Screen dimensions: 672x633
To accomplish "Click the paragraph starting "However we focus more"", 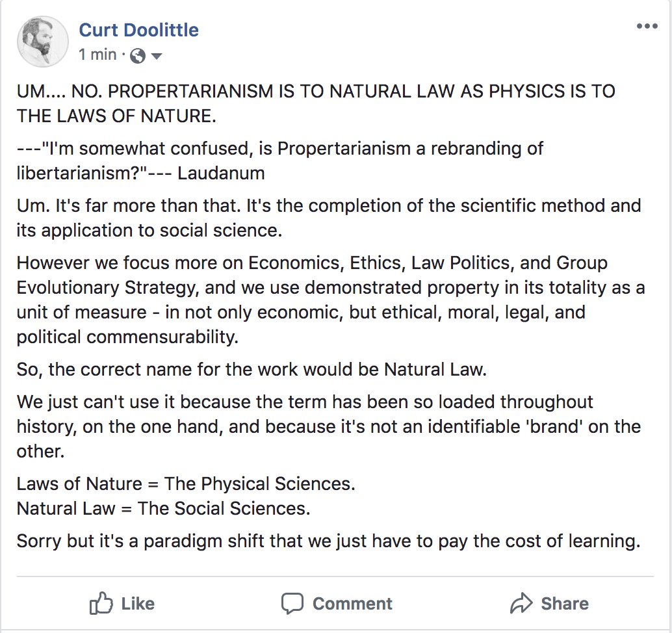I will [330, 300].
